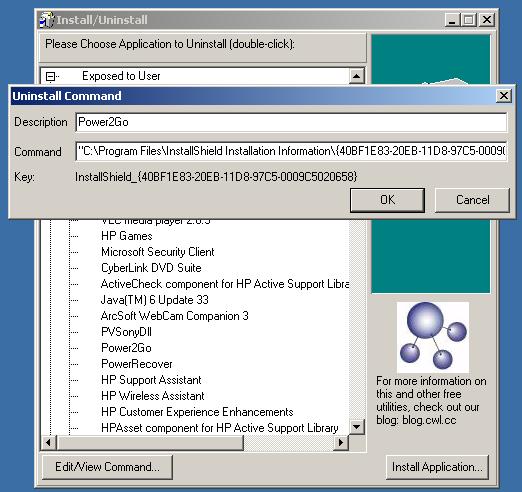Click into the Command path input field
This screenshot has width=522, height=492.
[291, 151]
